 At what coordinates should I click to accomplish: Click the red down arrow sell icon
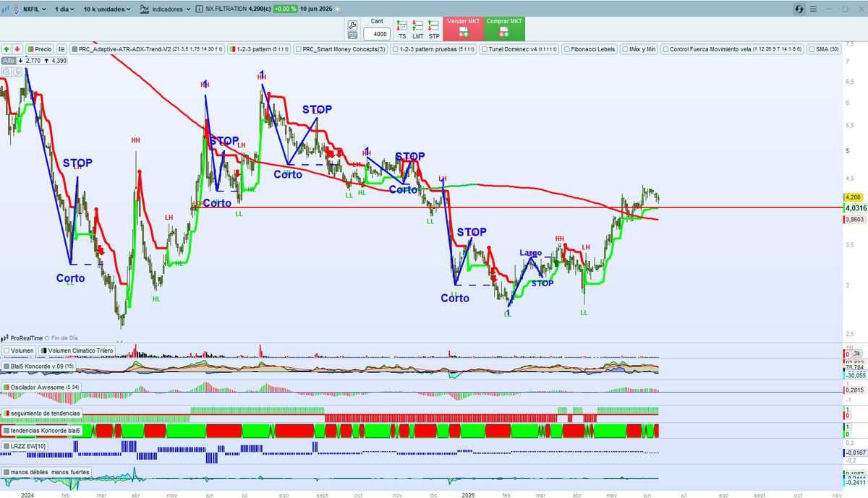17,49
